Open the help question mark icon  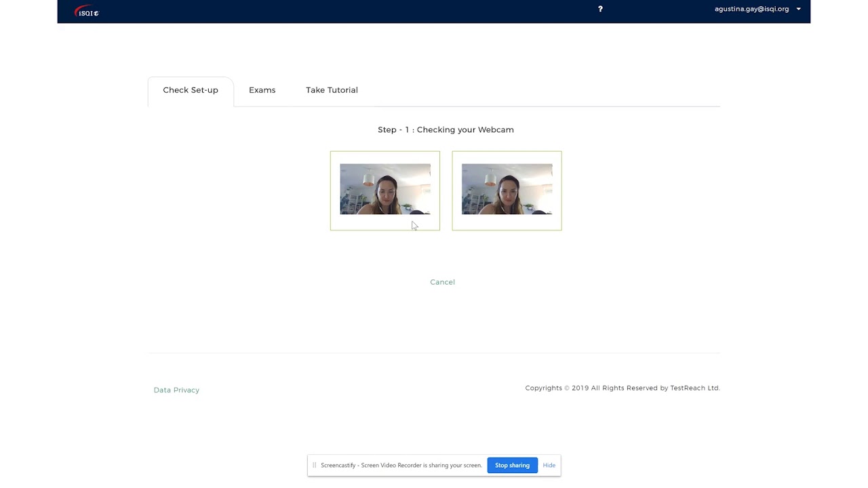(600, 9)
